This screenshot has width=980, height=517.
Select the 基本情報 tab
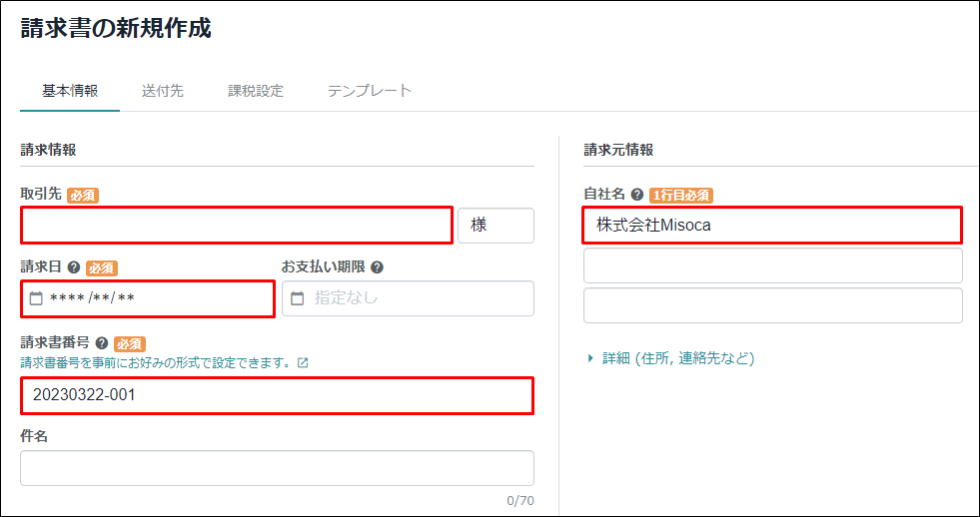70,91
